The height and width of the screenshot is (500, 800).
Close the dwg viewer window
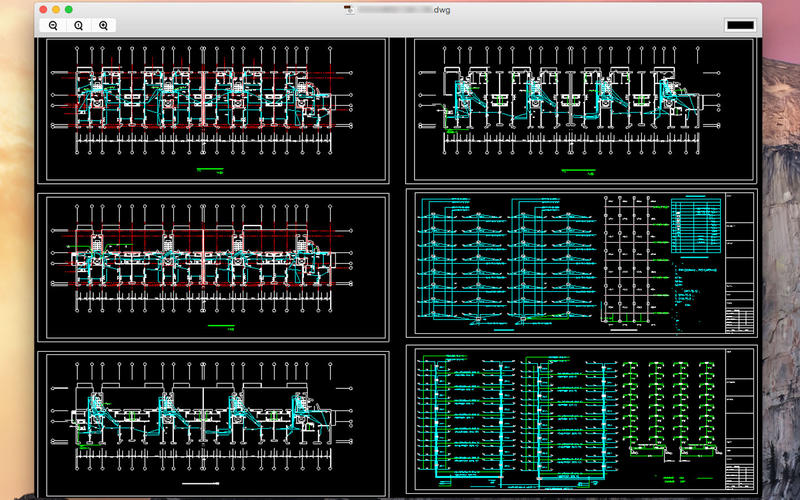point(43,9)
